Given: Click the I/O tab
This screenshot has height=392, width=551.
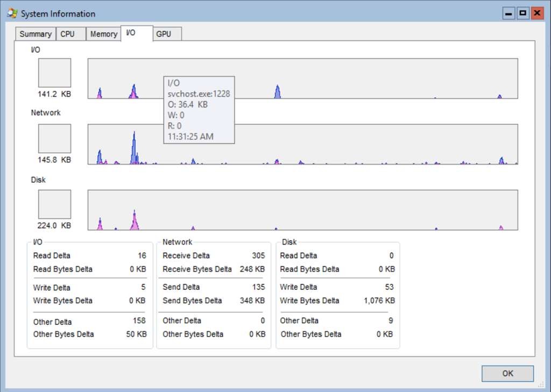Looking at the screenshot, I should point(131,33).
